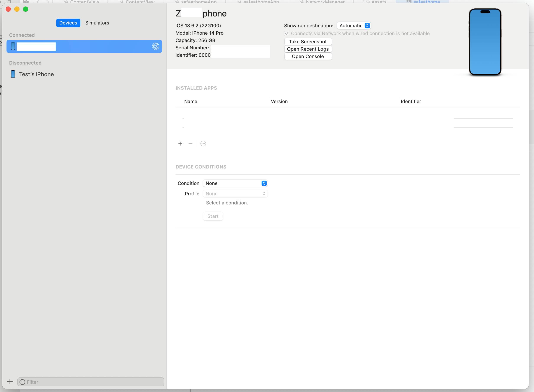Click the filter icon in the Filter field
534x392 pixels.
click(22, 382)
